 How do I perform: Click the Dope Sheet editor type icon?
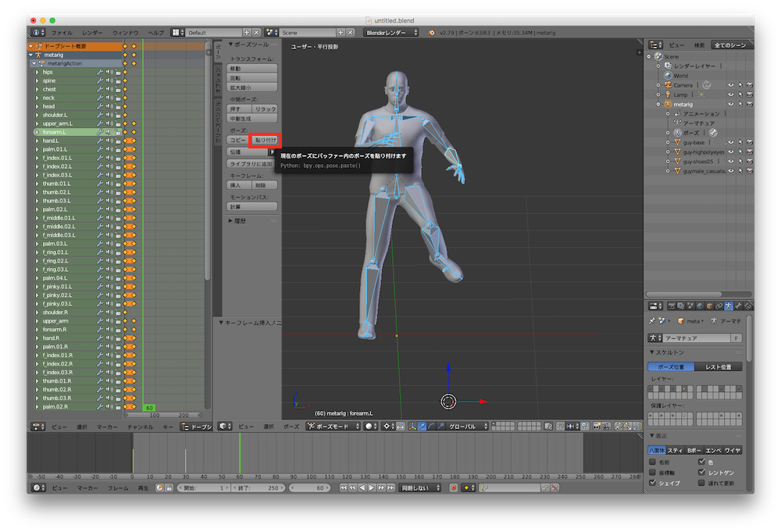click(x=37, y=427)
